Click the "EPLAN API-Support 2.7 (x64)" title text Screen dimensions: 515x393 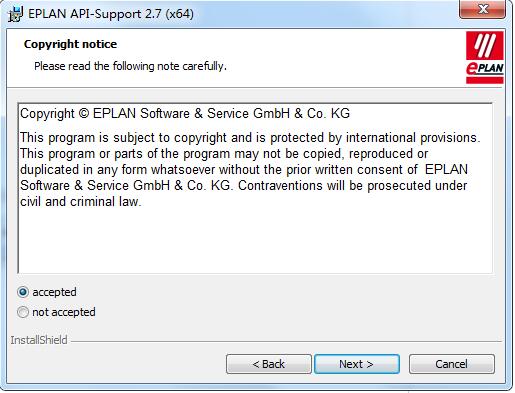click(111, 14)
